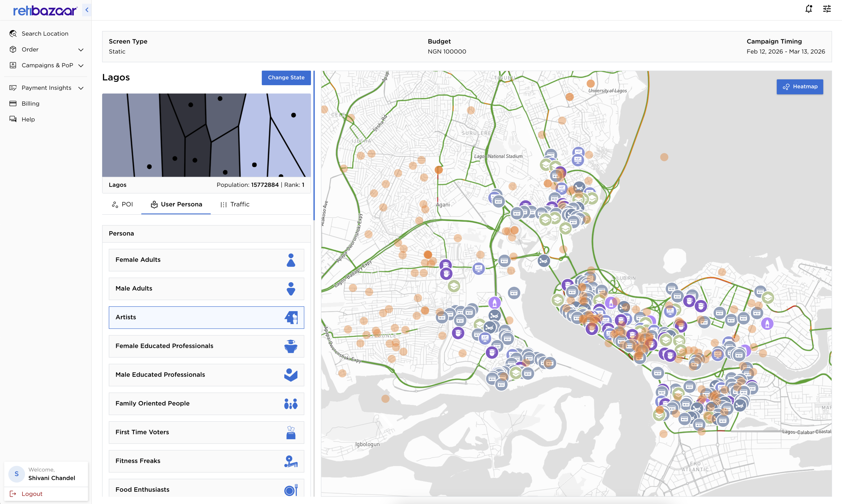Viewport: 842px width, 504px height.
Task: Click the Family Oriented People icon
Action: tap(291, 404)
